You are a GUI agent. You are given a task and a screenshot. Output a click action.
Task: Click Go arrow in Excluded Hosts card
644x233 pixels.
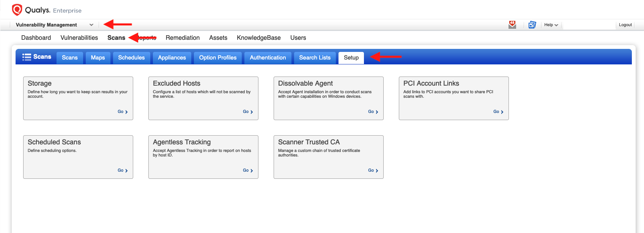tap(248, 112)
